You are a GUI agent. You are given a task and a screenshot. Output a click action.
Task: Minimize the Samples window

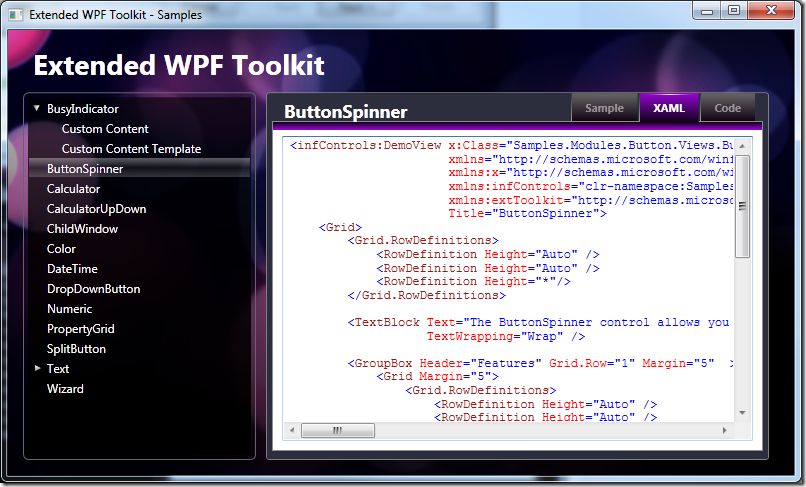coord(707,11)
